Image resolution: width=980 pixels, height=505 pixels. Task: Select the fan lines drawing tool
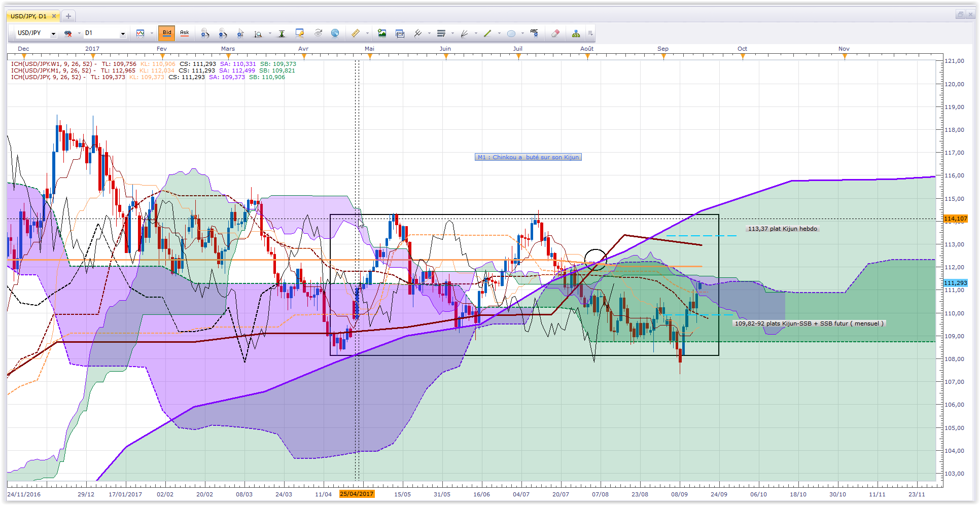coord(464,33)
